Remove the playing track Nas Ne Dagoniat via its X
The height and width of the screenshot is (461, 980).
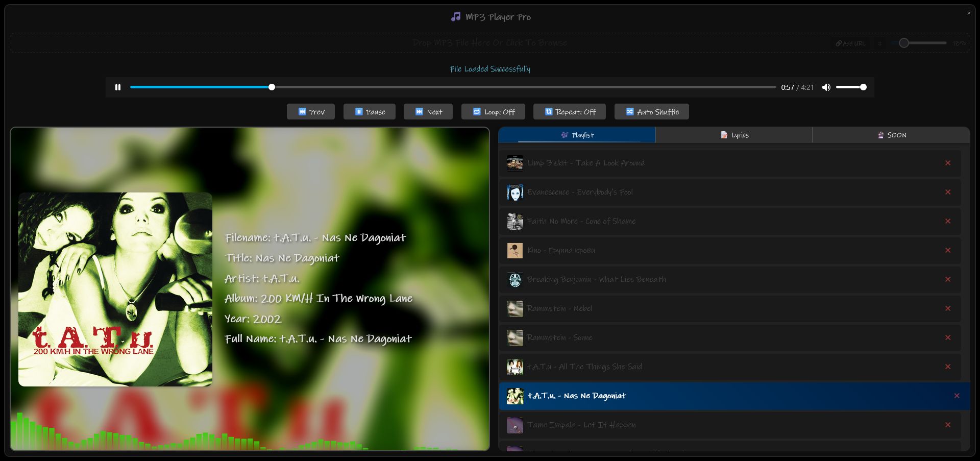(x=957, y=396)
